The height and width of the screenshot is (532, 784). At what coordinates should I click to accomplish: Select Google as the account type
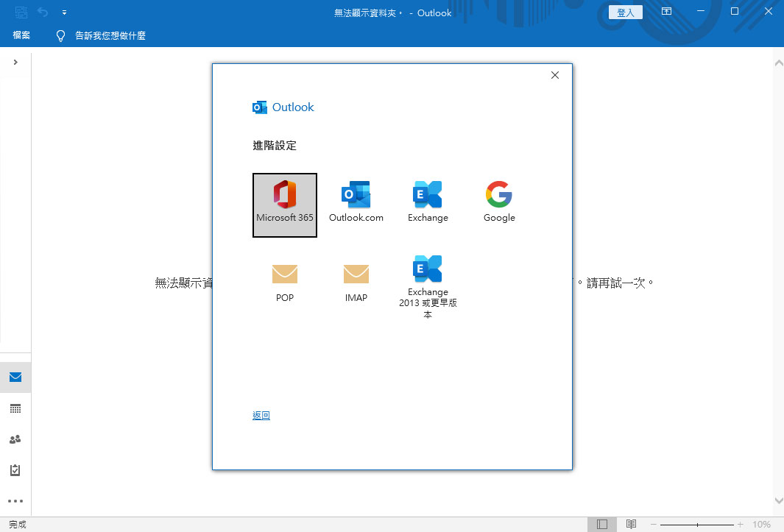(499, 202)
